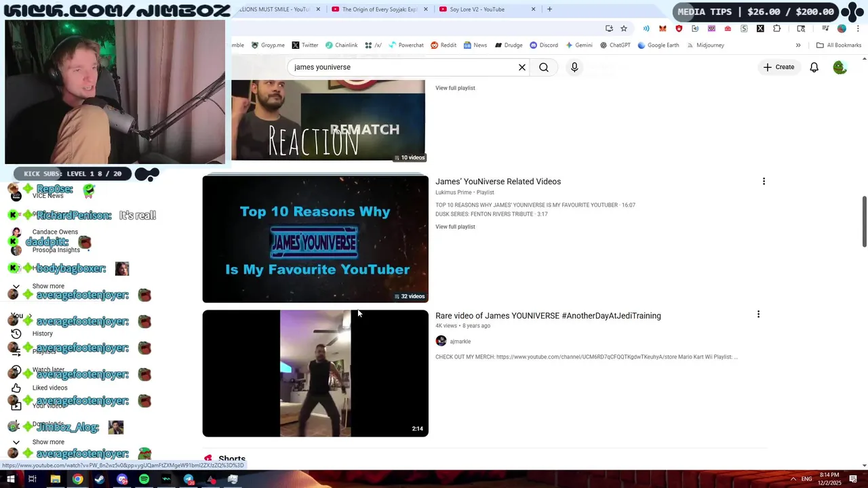Expand the system tray hidden icons arrow

(x=793, y=479)
